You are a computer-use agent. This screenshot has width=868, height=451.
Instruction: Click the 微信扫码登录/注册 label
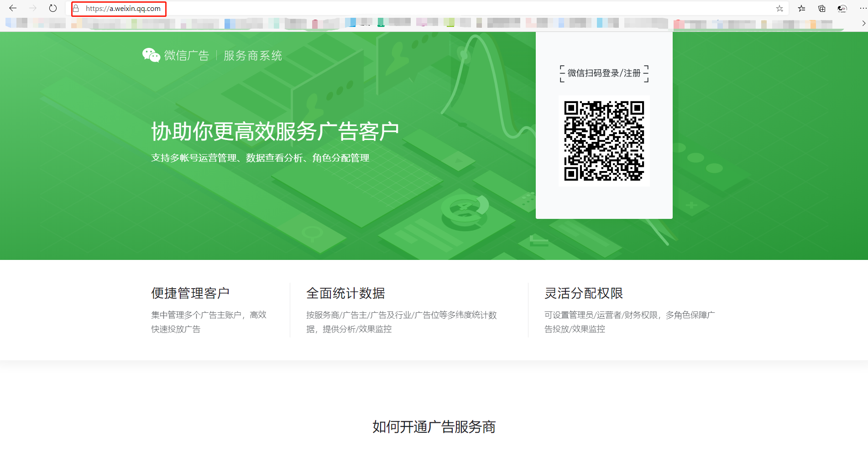(604, 73)
